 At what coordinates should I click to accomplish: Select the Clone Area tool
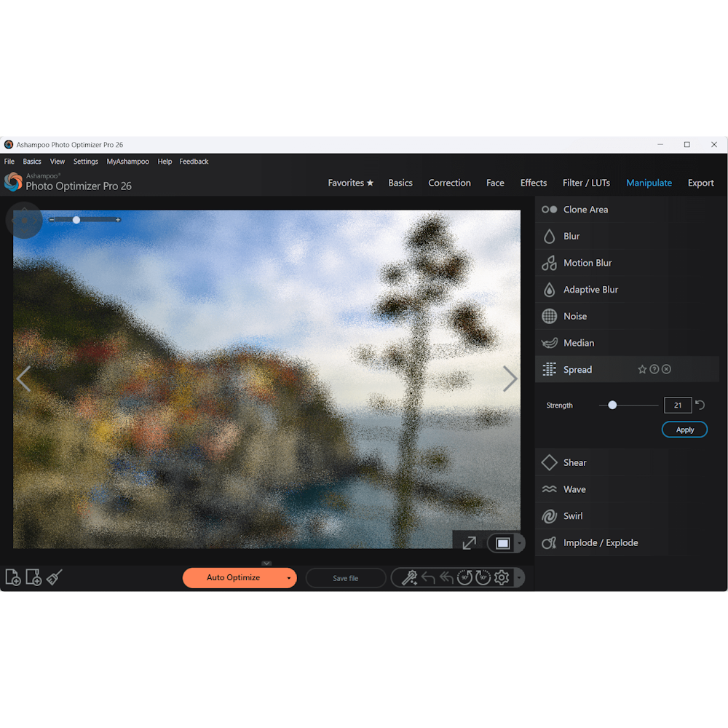coord(585,209)
